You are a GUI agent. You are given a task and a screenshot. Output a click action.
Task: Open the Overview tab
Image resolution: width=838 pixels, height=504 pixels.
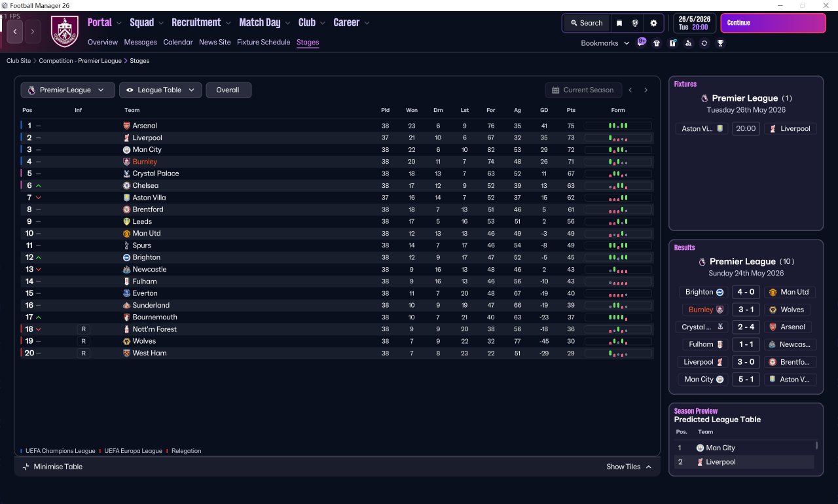point(103,42)
